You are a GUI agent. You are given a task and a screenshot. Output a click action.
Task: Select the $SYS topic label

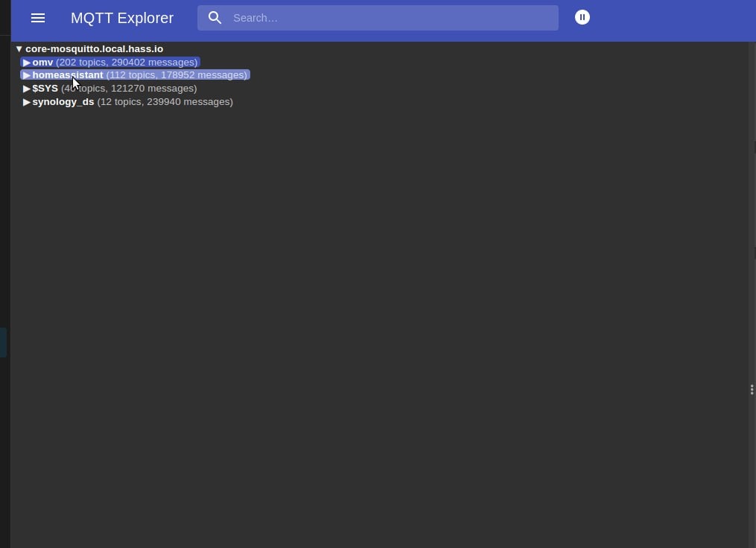45,89
